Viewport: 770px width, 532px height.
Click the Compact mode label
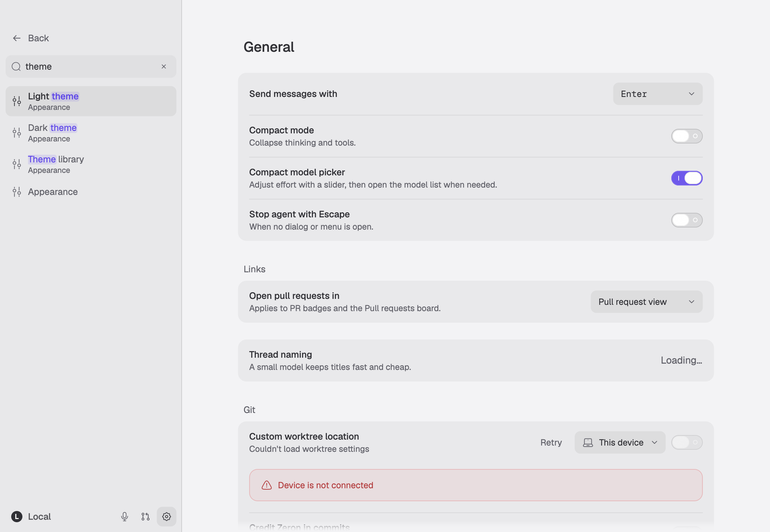pos(281,130)
